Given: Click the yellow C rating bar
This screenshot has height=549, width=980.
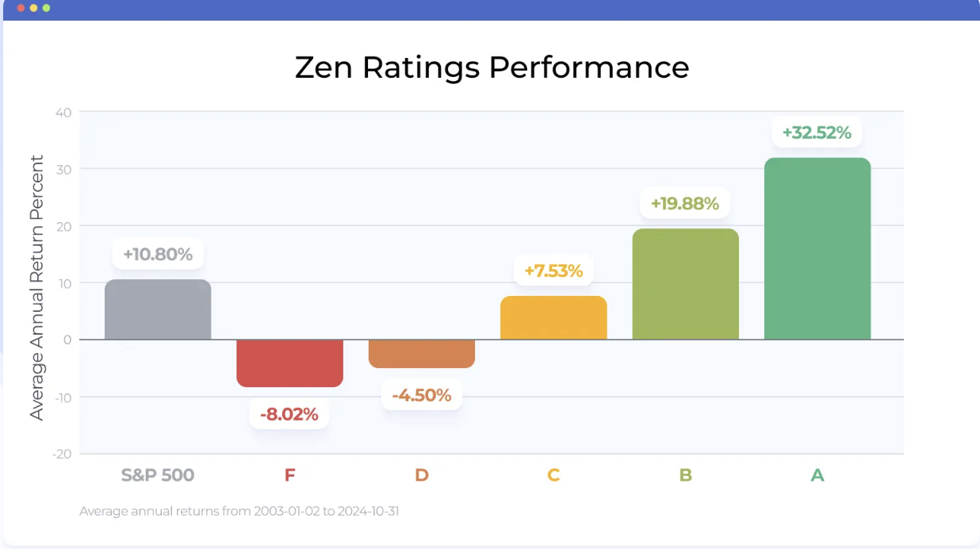Looking at the screenshot, I should point(553,317).
